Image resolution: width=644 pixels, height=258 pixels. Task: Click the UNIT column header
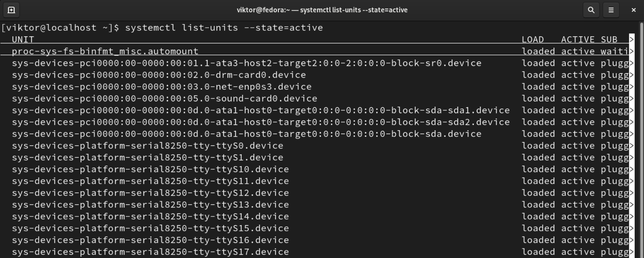tap(23, 40)
